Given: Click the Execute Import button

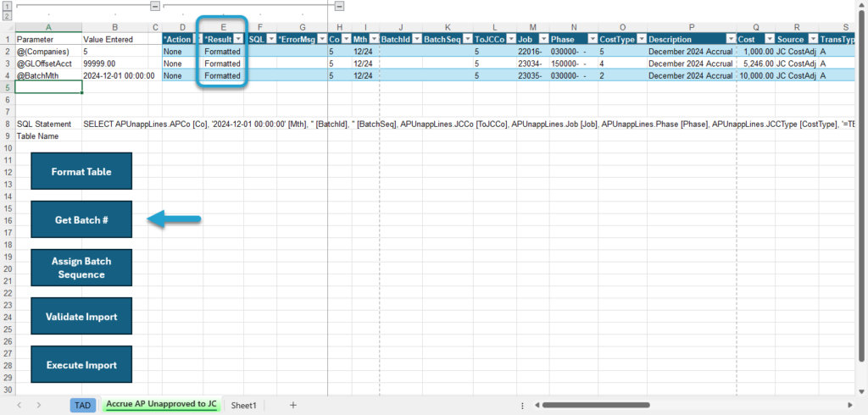Looking at the screenshot, I should 81,365.
